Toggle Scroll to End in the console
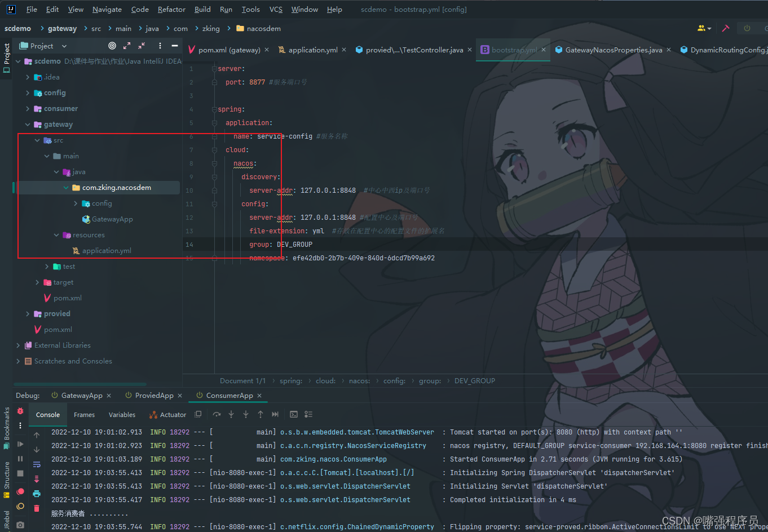Image resolution: width=768 pixels, height=532 pixels. (x=37, y=479)
